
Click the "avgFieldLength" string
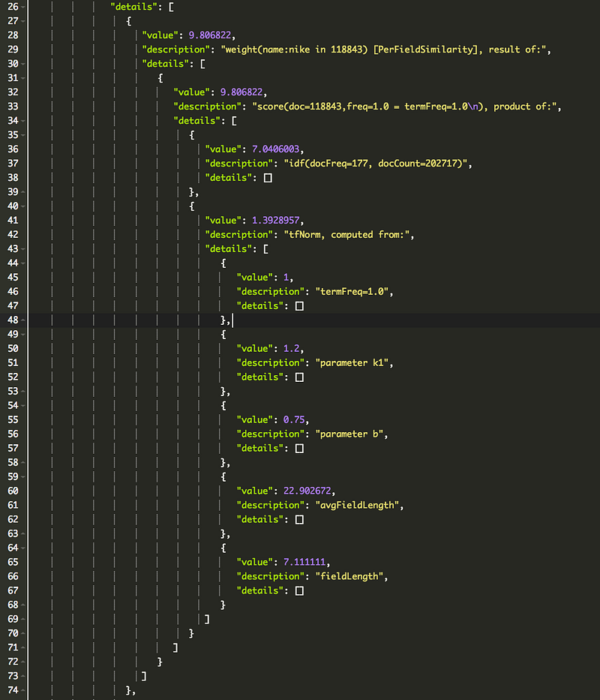(357, 506)
